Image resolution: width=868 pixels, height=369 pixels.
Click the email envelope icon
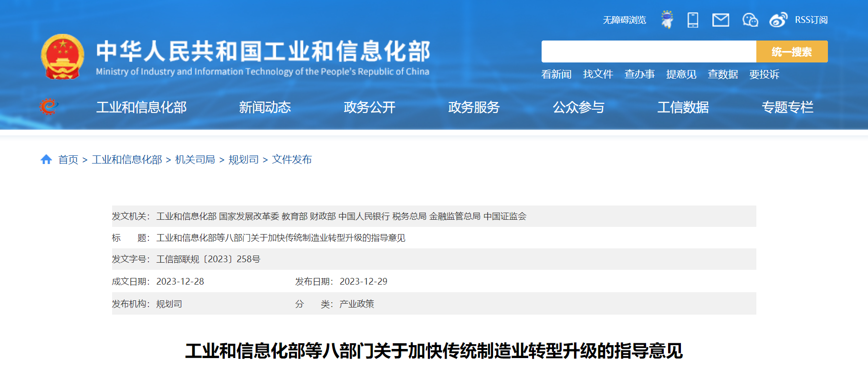[721, 20]
